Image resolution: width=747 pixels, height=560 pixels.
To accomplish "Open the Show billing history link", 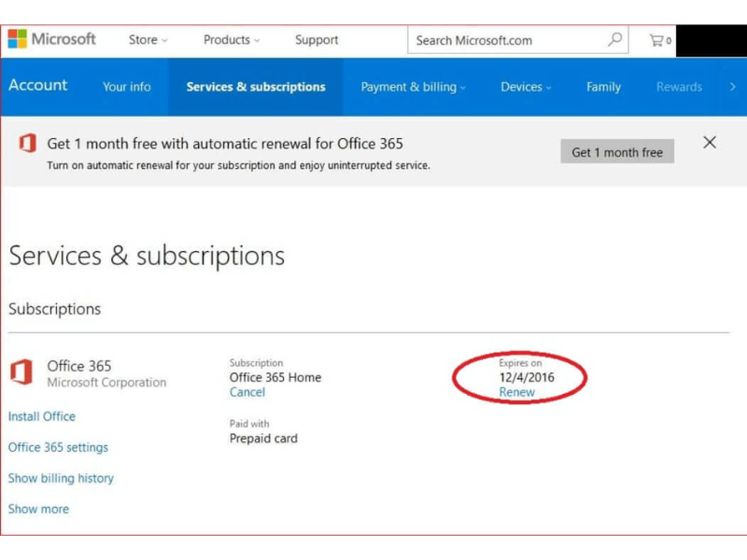I will click(x=61, y=478).
